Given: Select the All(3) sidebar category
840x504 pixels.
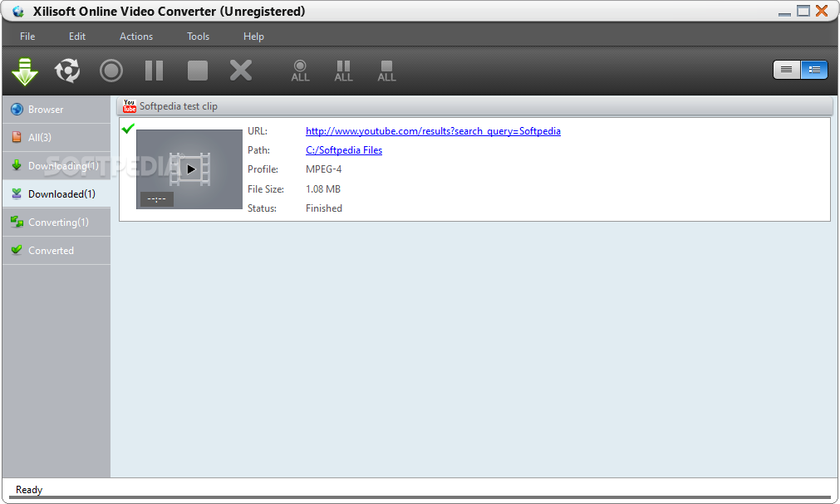Looking at the screenshot, I should coord(56,138).
